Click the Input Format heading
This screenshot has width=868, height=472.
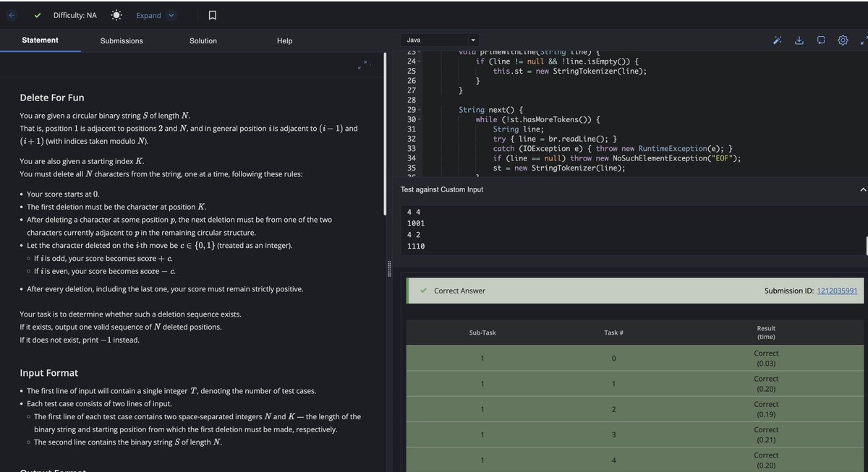(x=49, y=373)
